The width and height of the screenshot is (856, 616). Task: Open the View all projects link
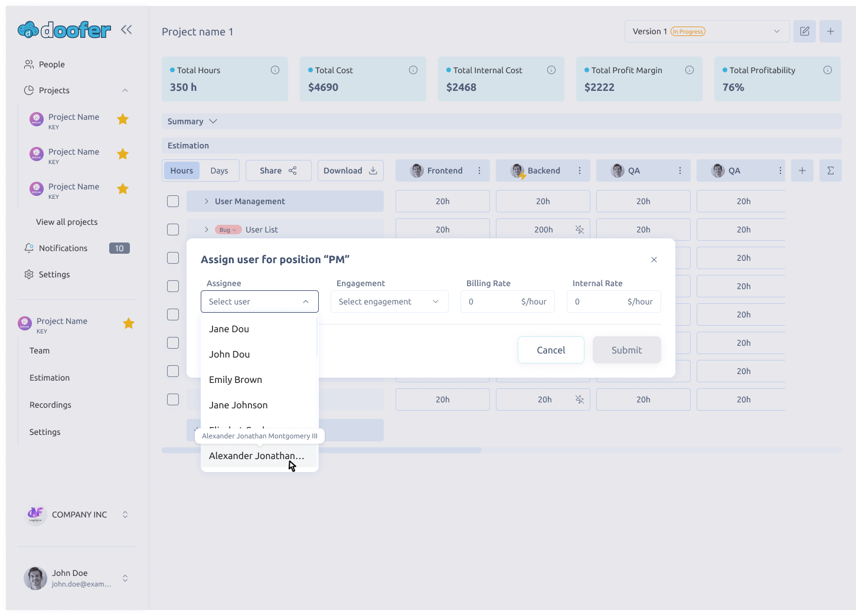67,222
